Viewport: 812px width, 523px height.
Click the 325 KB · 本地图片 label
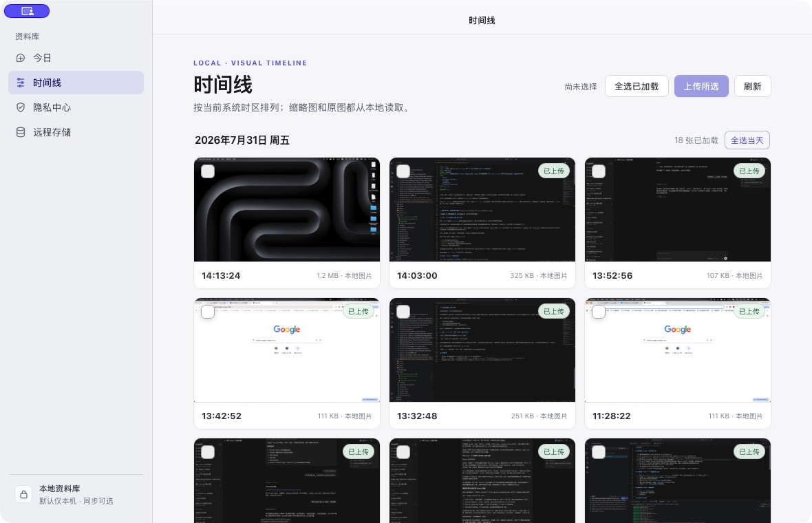pos(539,275)
